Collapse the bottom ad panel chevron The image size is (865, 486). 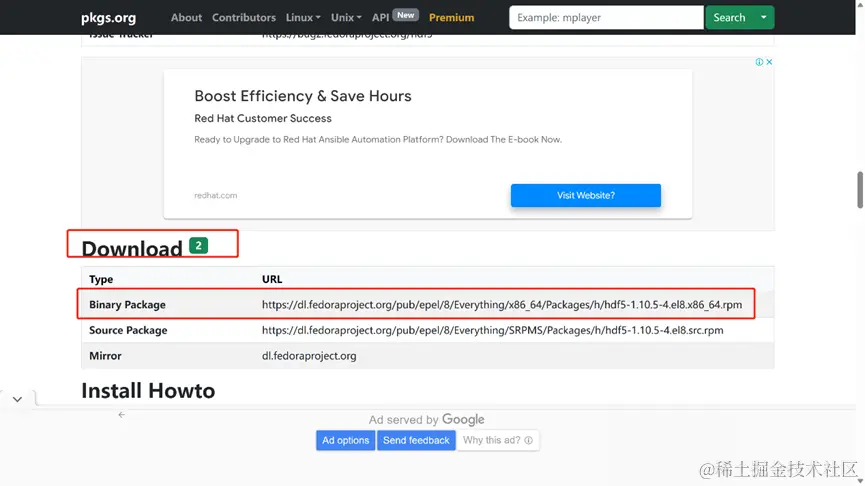[17, 399]
